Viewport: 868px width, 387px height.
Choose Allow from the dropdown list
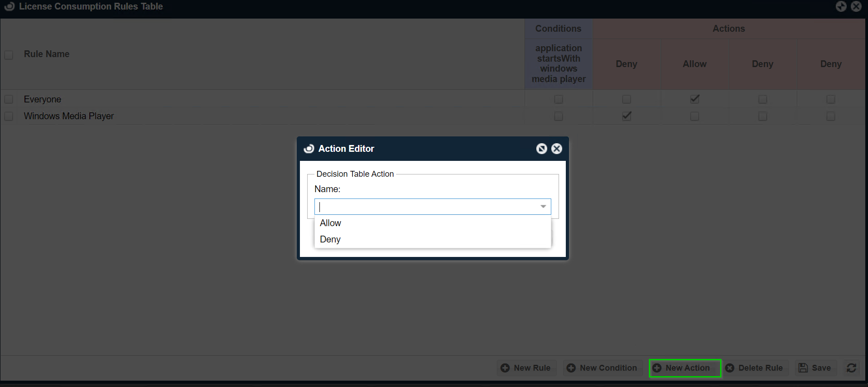[x=331, y=223]
